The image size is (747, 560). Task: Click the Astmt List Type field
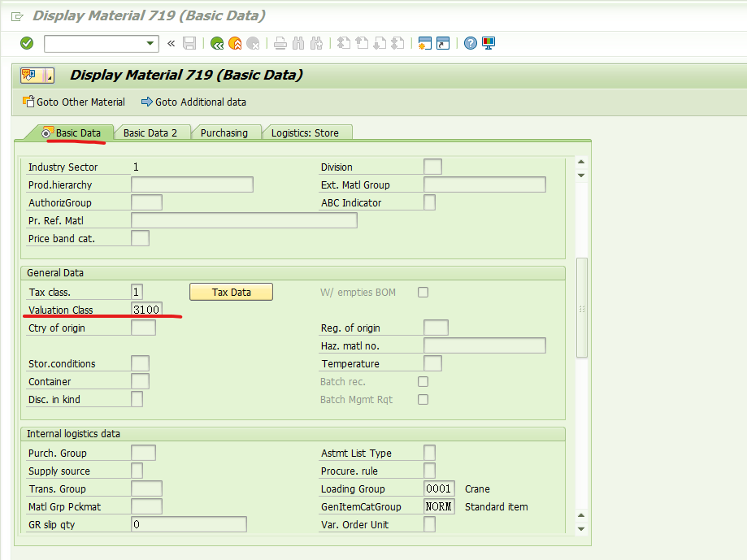429,453
